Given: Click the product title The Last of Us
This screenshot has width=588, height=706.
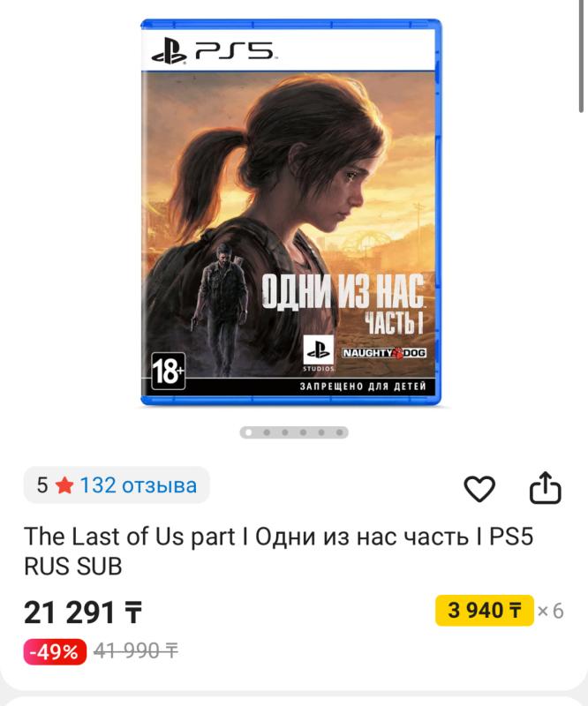Looking at the screenshot, I should (x=278, y=551).
